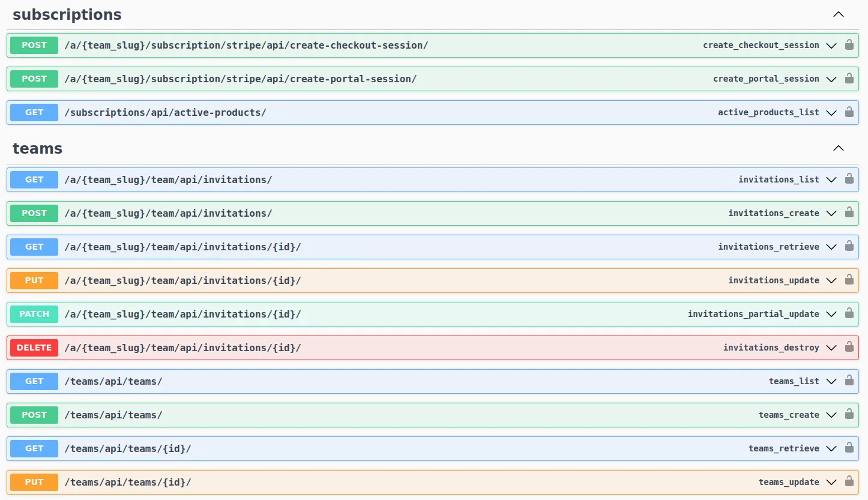Open the authorization padlock for teams_create

coord(849,414)
